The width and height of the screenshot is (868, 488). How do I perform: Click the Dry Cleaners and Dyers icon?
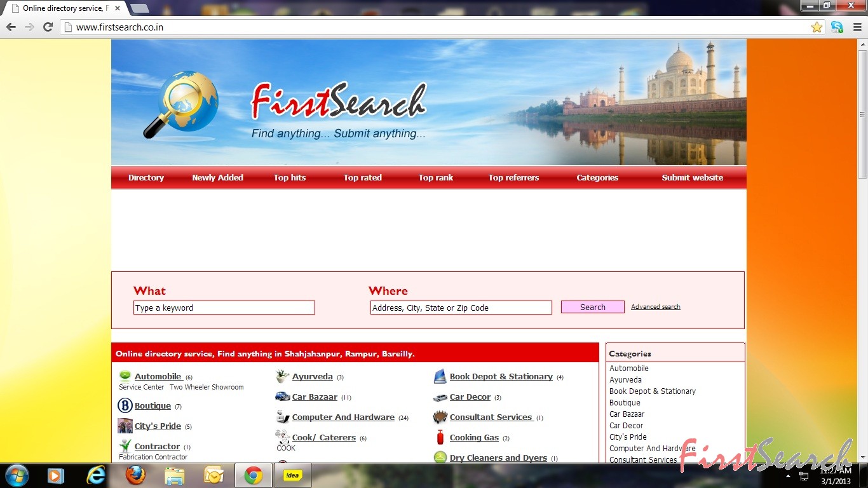(x=440, y=457)
